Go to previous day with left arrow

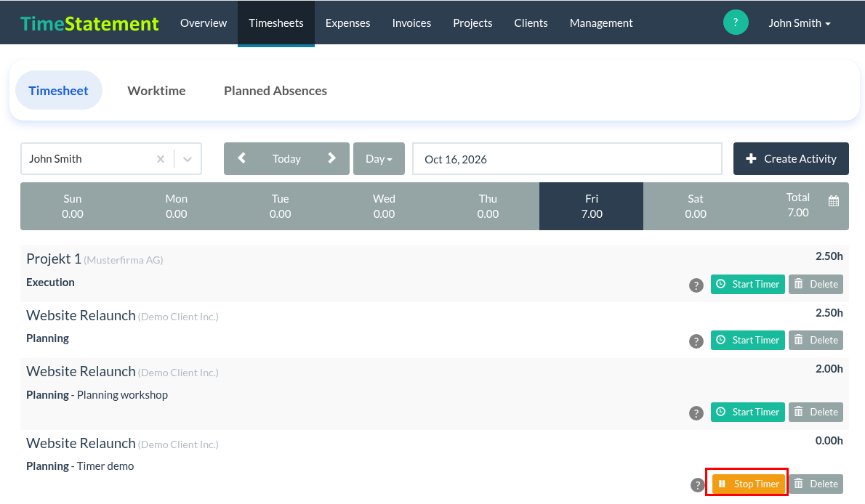pos(241,158)
